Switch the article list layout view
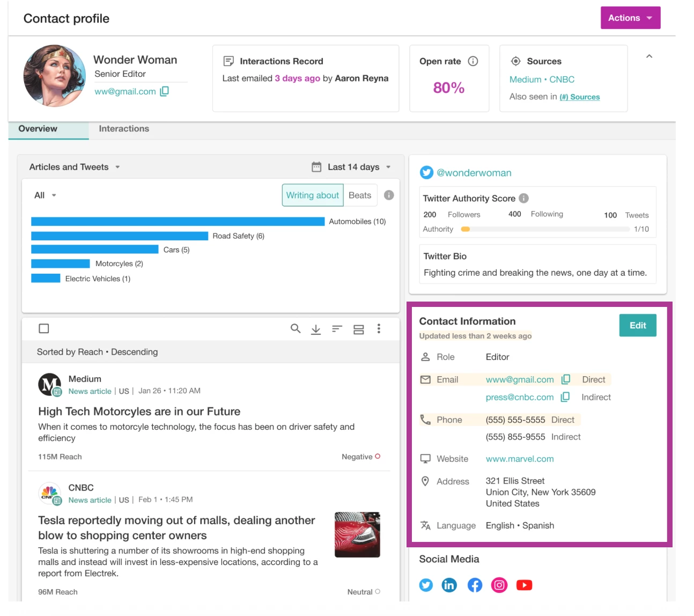Screen dimensions: 694x616 click(x=359, y=329)
